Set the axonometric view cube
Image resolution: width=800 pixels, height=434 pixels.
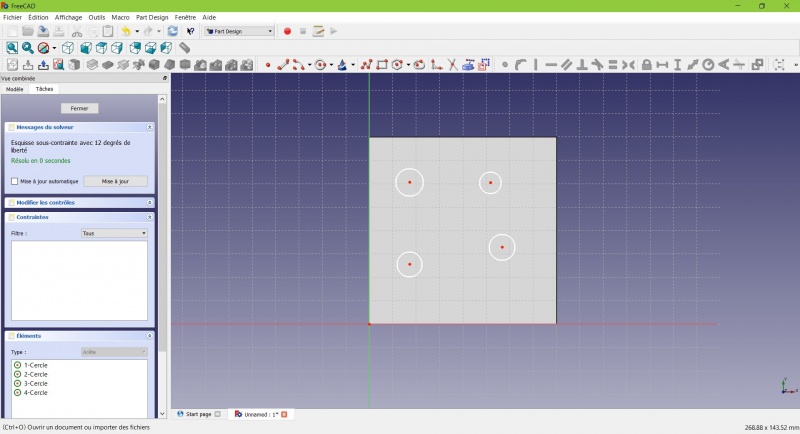[x=68, y=48]
